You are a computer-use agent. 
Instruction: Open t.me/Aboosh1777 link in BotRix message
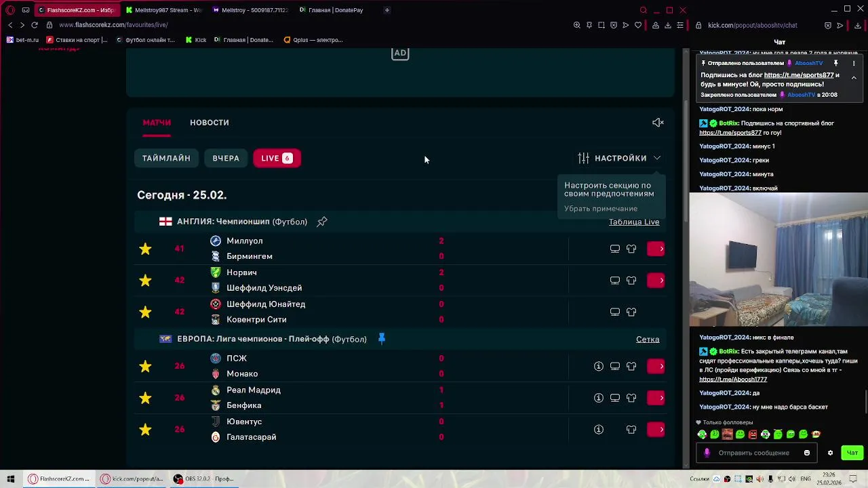(733, 380)
